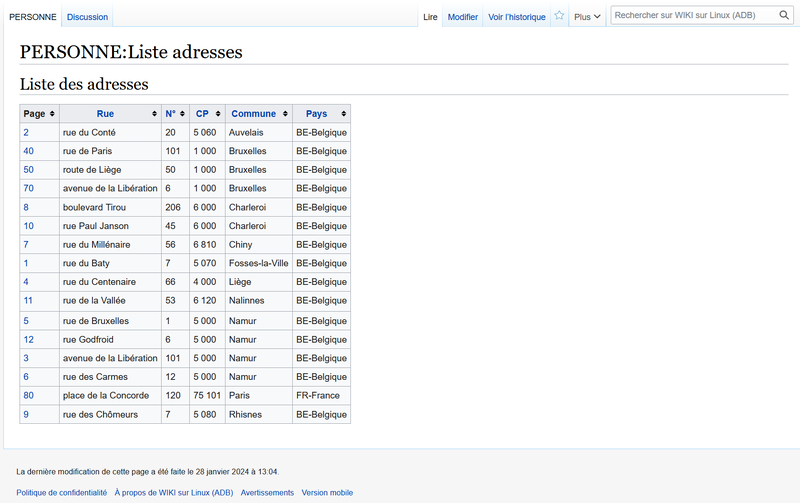800x503 pixels.
Task: Open page link 10 for rue Paul Janson
Action: point(29,226)
